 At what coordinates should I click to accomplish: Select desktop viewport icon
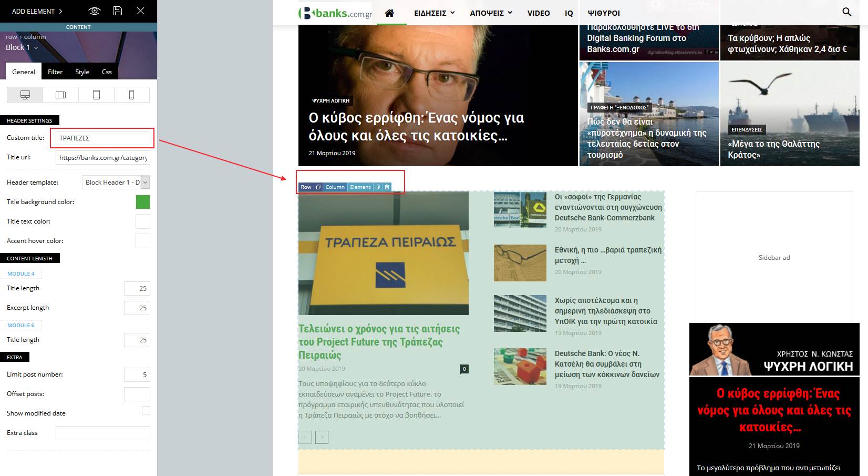[x=25, y=95]
